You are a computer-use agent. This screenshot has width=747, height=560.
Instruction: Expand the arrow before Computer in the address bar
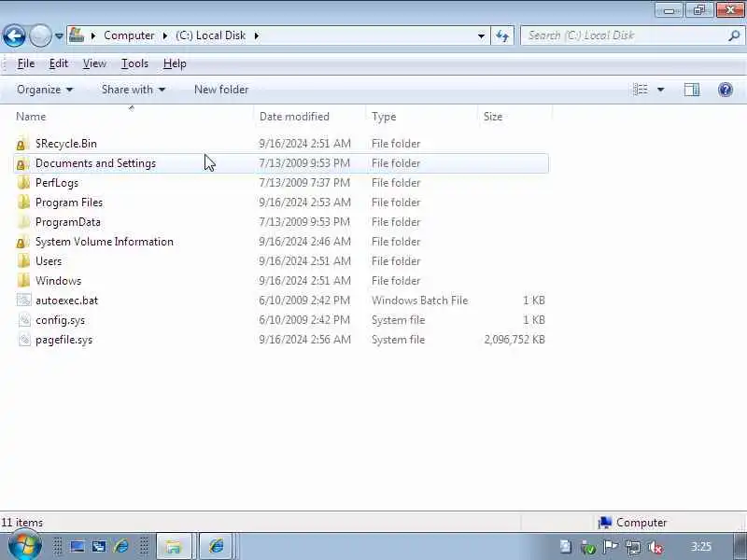point(93,35)
